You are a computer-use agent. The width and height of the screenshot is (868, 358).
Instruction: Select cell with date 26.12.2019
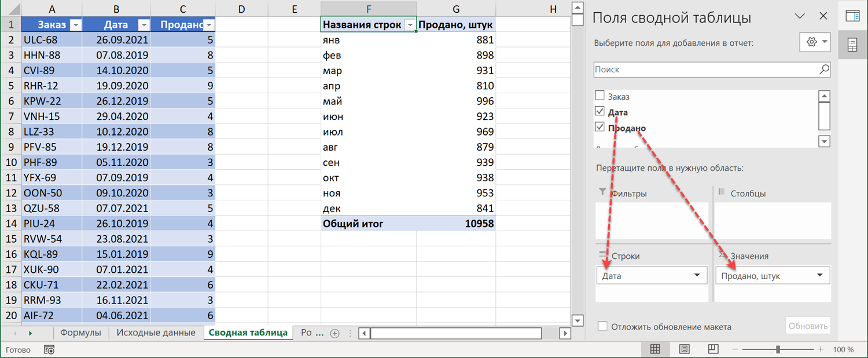[x=116, y=101]
